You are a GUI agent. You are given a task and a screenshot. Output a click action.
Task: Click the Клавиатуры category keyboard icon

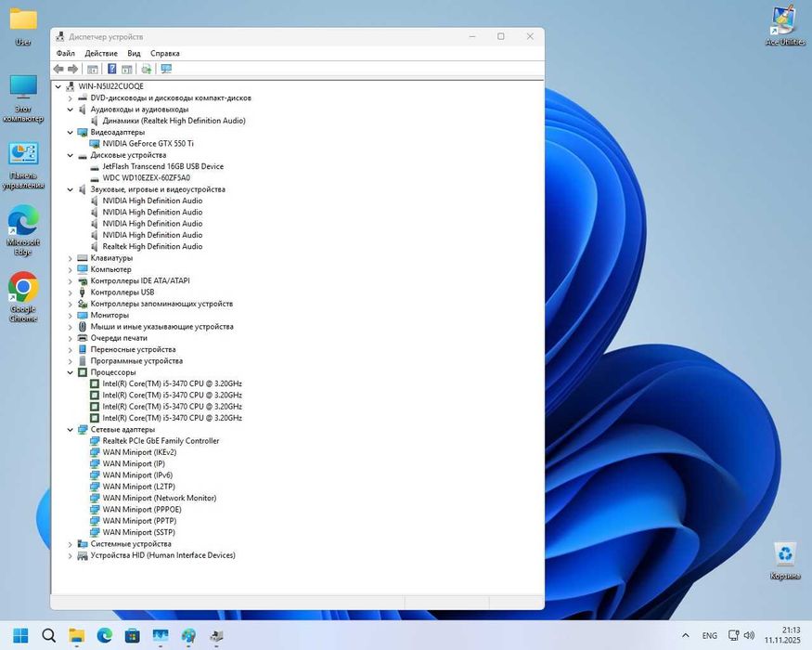click(x=83, y=258)
